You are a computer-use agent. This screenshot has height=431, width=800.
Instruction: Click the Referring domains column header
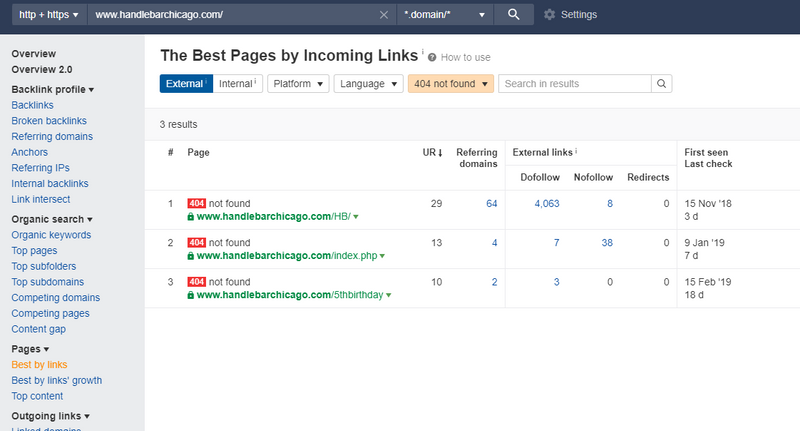[477, 158]
